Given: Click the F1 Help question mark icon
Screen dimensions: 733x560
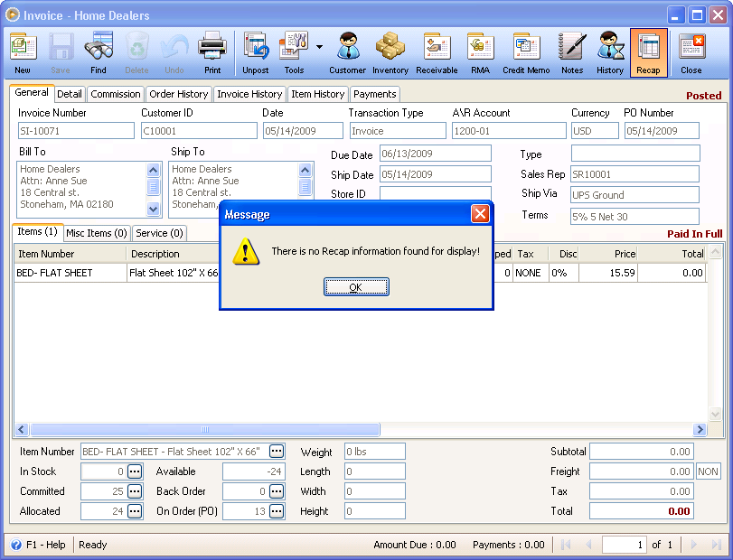Looking at the screenshot, I should pos(16,545).
